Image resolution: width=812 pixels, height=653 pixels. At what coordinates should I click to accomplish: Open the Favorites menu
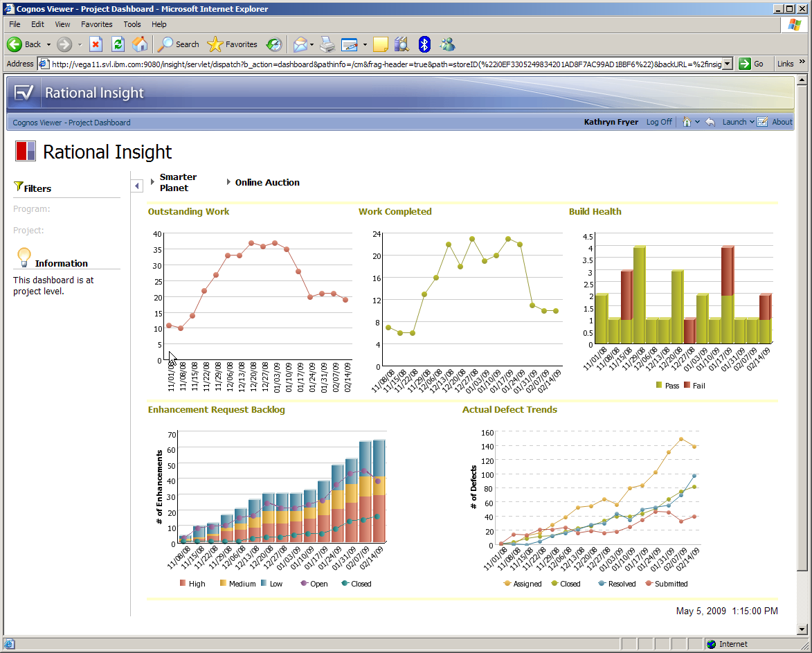pyautogui.click(x=96, y=24)
